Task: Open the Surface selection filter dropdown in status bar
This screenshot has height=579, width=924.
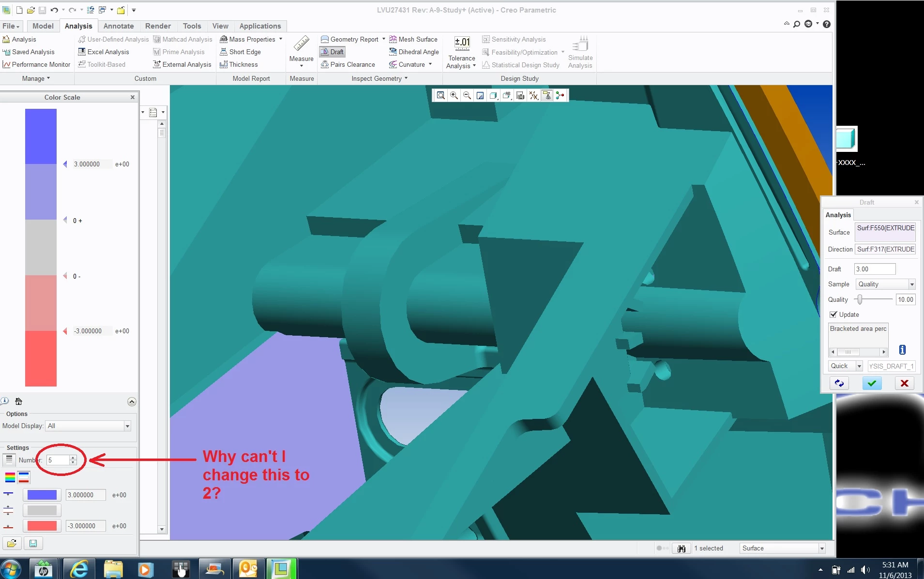Action: point(782,548)
